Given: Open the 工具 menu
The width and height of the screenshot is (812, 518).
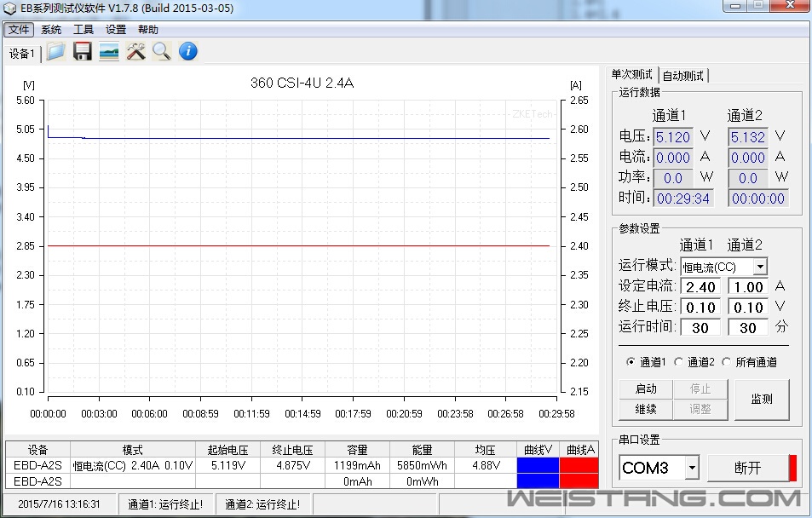Looking at the screenshot, I should (x=83, y=30).
